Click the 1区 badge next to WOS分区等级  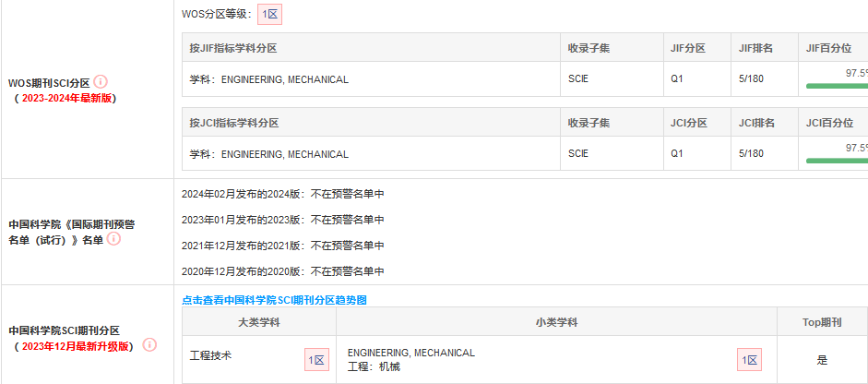tap(269, 14)
